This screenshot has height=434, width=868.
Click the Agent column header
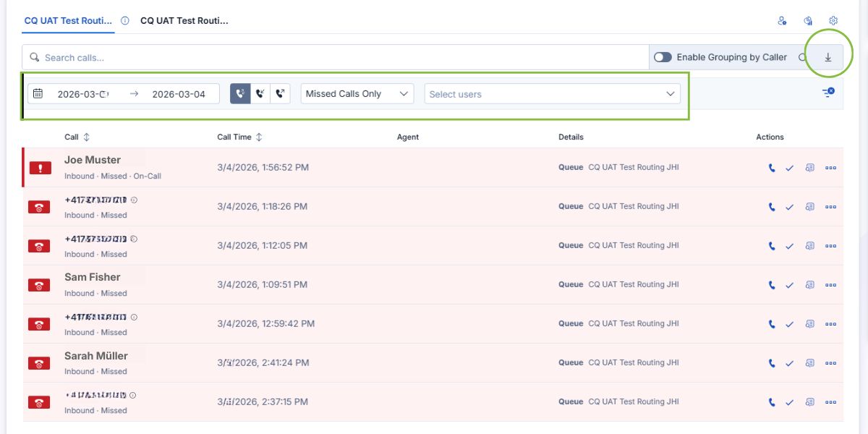point(408,137)
